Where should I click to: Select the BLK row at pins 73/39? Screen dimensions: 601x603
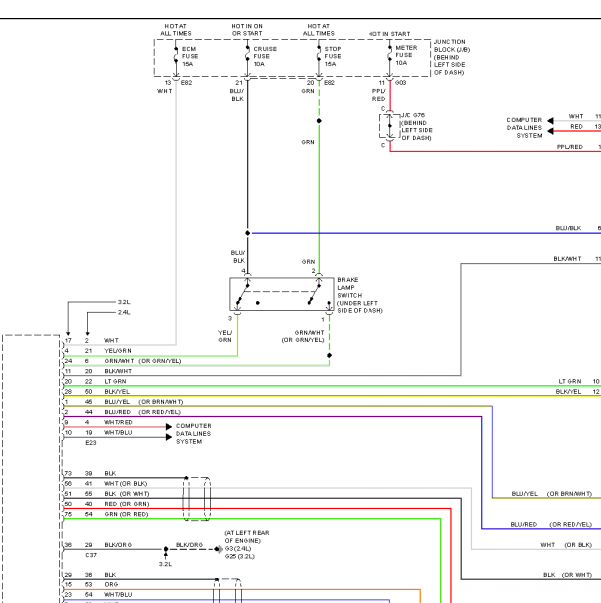pyautogui.click(x=90, y=473)
